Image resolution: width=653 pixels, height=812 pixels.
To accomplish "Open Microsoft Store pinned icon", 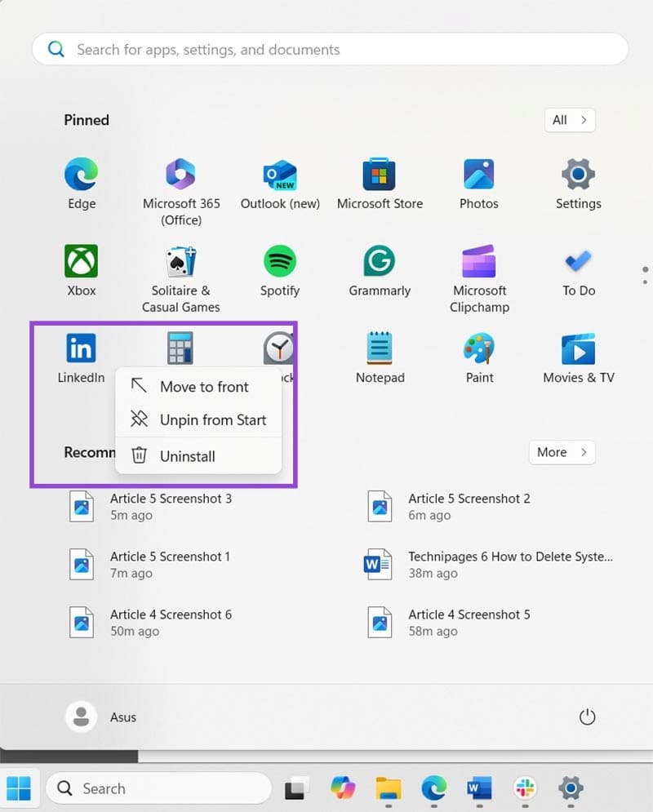I will [x=380, y=184].
